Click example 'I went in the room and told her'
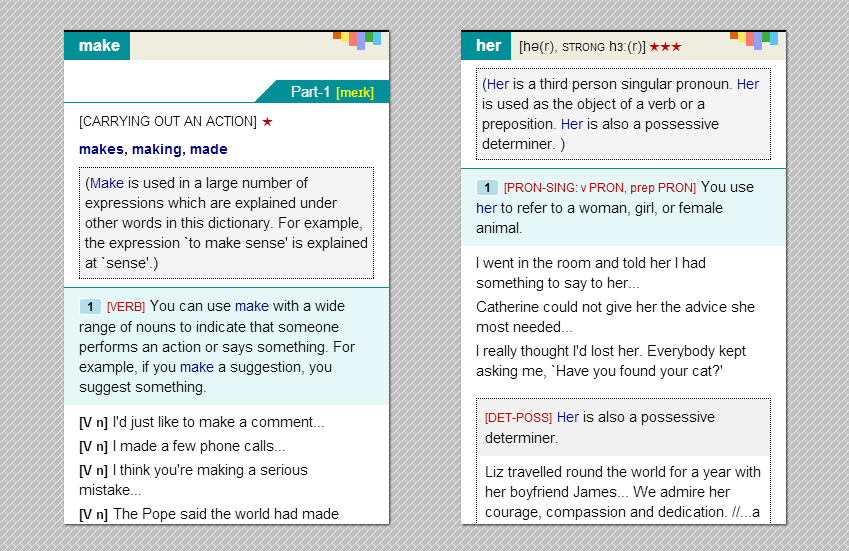 tap(591, 273)
